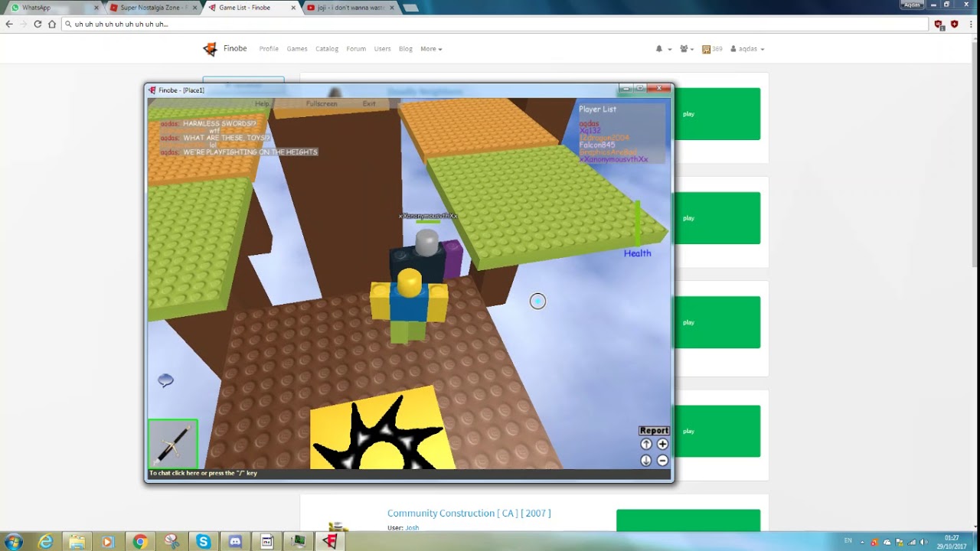
Task: Click the Report button in the game
Action: (654, 431)
